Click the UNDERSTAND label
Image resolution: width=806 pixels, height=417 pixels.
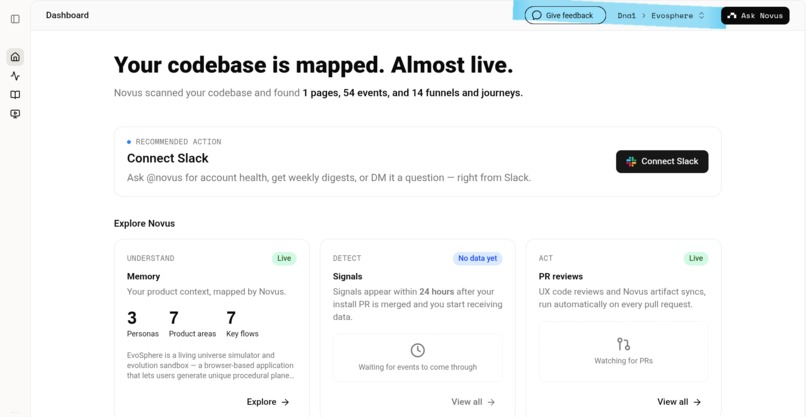[x=151, y=258]
